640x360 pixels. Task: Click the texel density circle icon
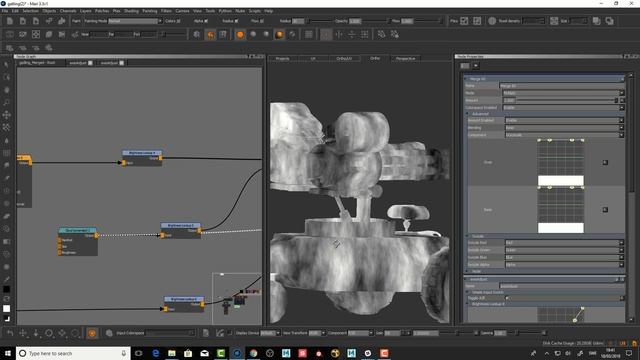[492, 21]
